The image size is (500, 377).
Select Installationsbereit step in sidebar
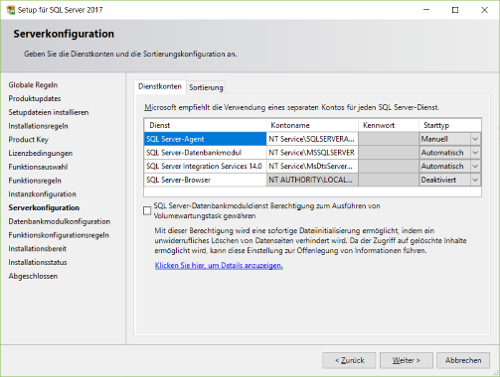click(37, 249)
